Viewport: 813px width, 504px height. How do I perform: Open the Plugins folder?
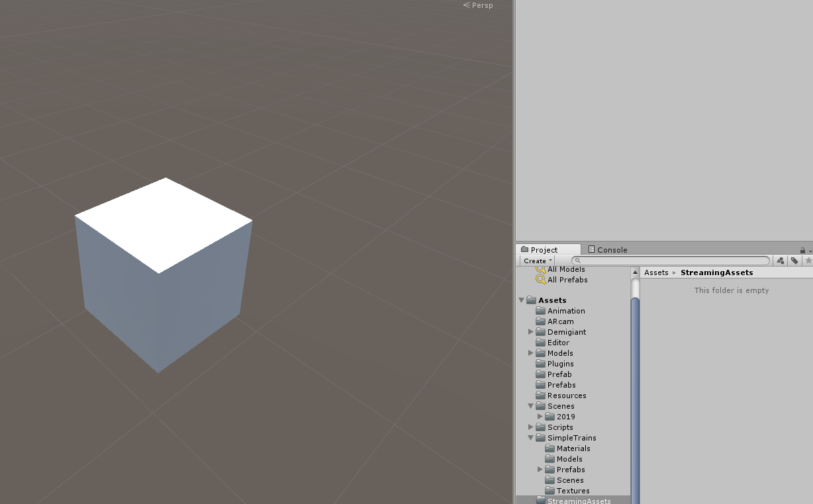pyautogui.click(x=555, y=364)
